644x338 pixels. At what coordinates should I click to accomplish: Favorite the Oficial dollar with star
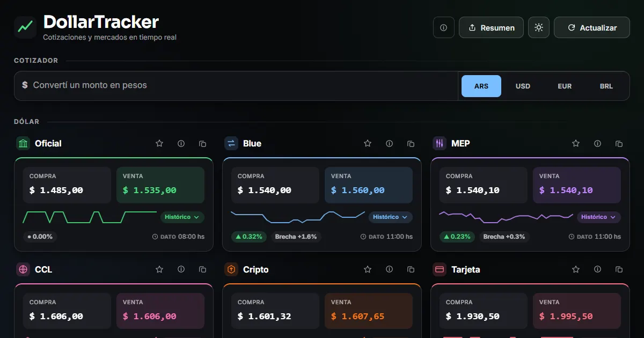click(x=159, y=143)
